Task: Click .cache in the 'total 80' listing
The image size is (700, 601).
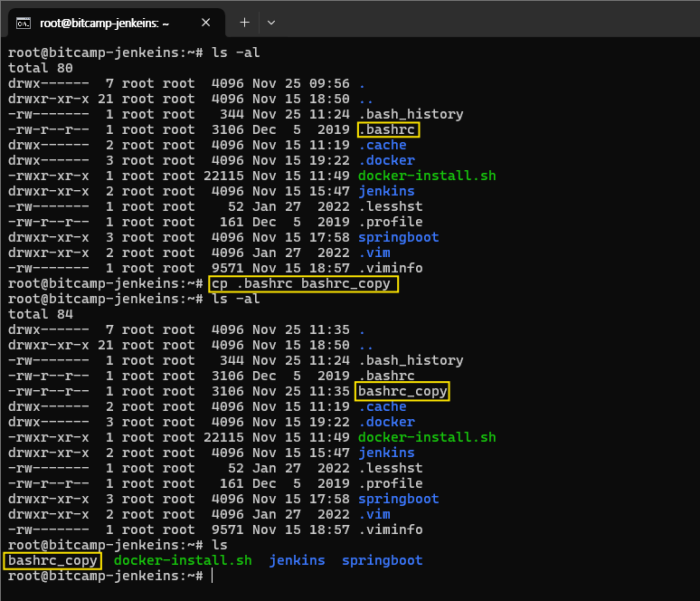Action: 383,145
